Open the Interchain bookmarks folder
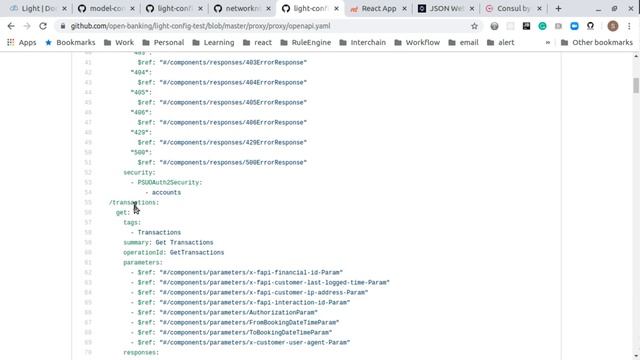Viewport: 640px width, 360px height. [x=362, y=42]
